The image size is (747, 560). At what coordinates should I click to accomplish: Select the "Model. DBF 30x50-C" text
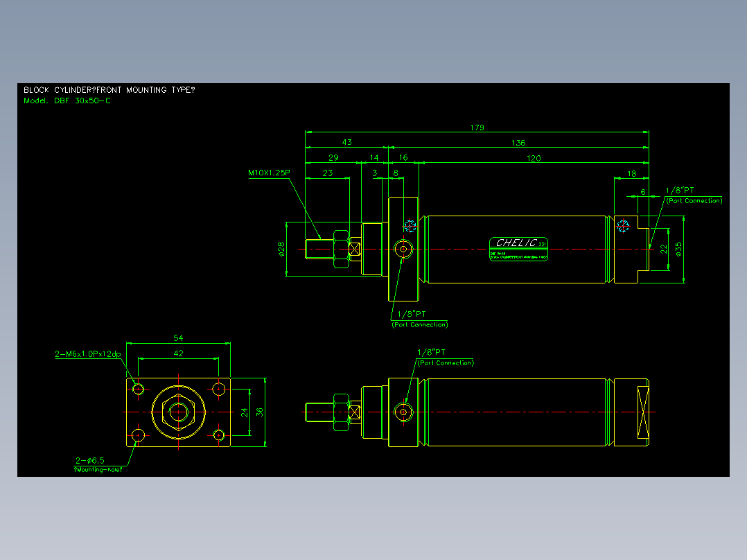click(67, 100)
